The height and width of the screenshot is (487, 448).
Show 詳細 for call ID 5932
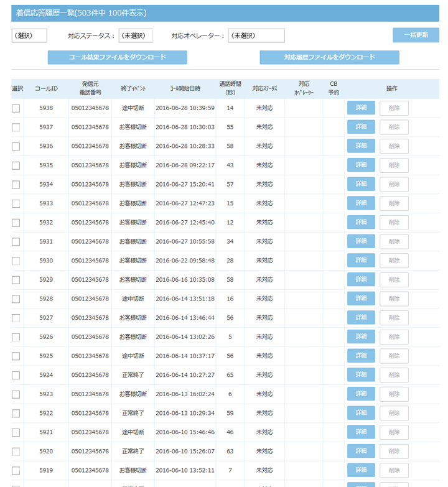(361, 223)
